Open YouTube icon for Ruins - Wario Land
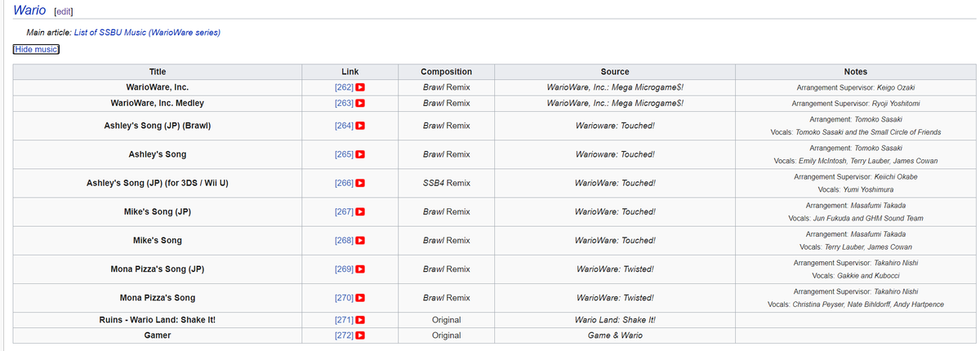 coord(359,320)
